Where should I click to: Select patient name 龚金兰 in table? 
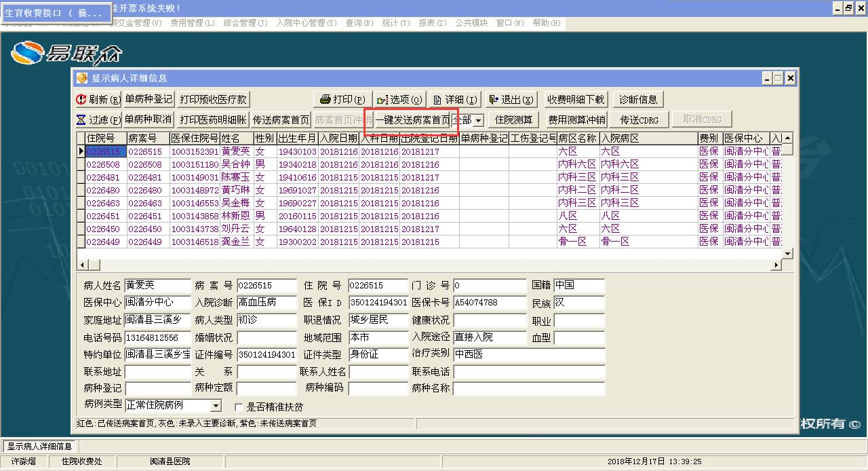236,242
